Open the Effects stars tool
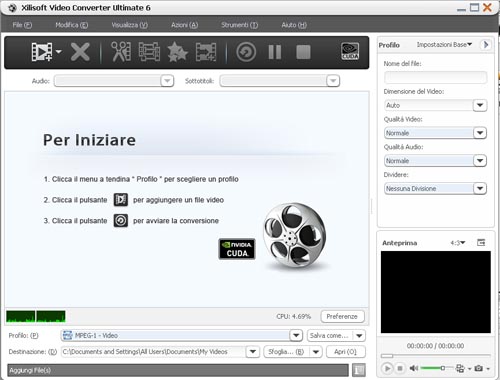 (177, 52)
